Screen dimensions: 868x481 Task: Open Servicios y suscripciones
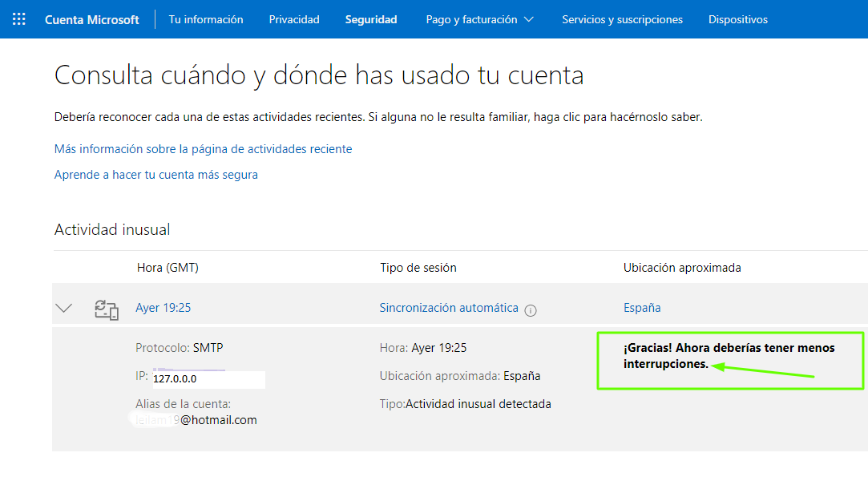point(622,19)
